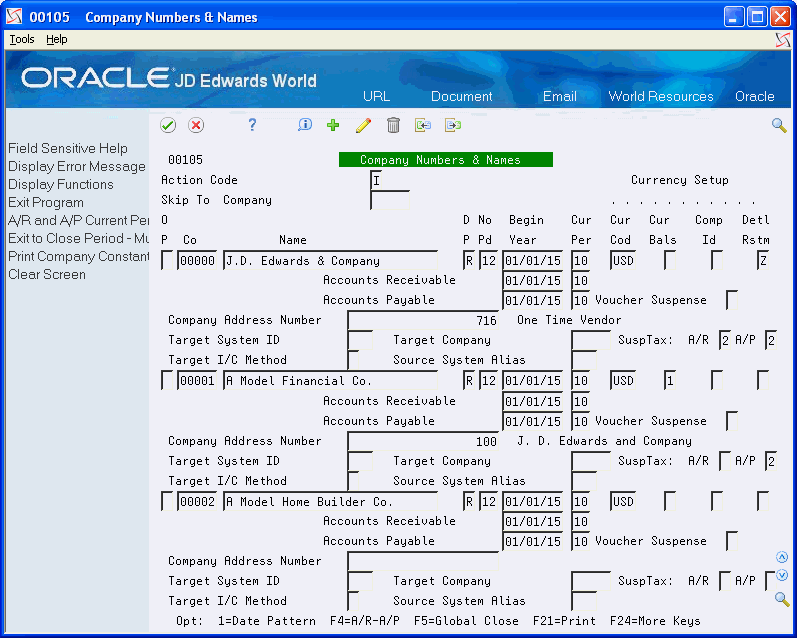The height and width of the screenshot is (638, 797).
Task: Click the previous record arrow icon
Action: [422, 125]
